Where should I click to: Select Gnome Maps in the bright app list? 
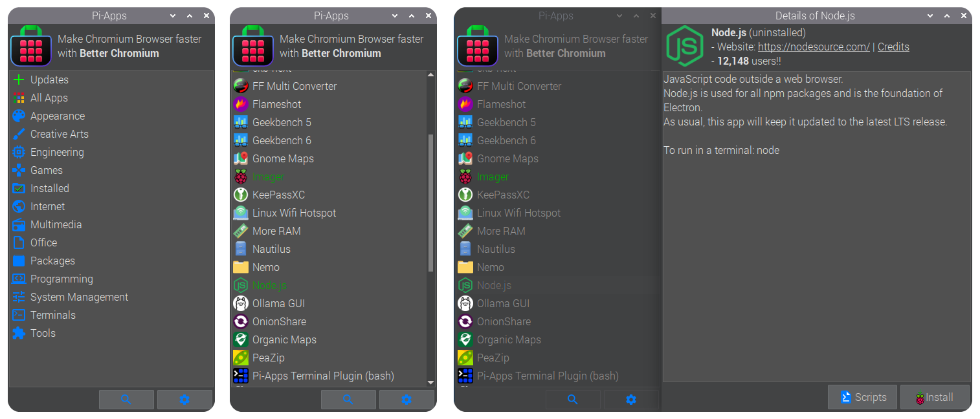coord(329,158)
